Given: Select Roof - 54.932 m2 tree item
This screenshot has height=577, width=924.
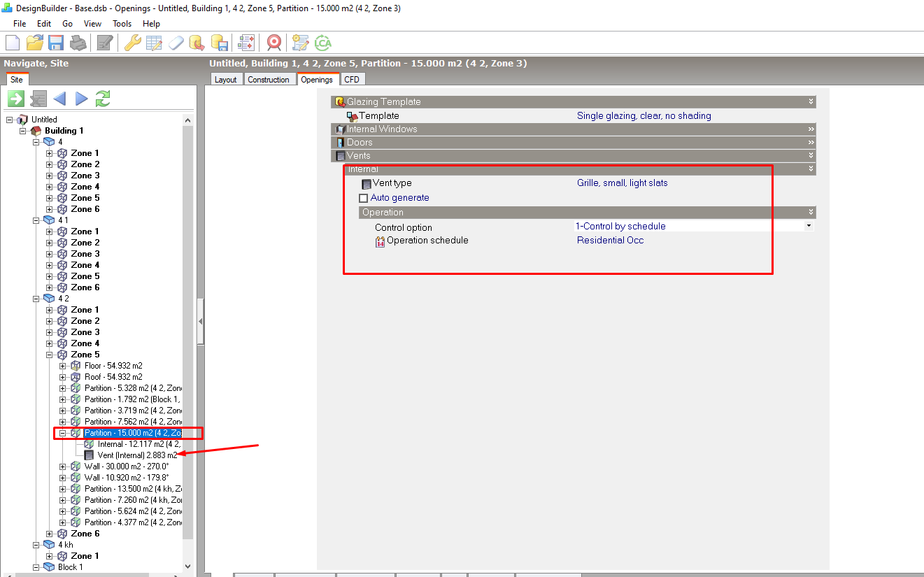Looking at the screenshot, I should (x=113, y=377).
